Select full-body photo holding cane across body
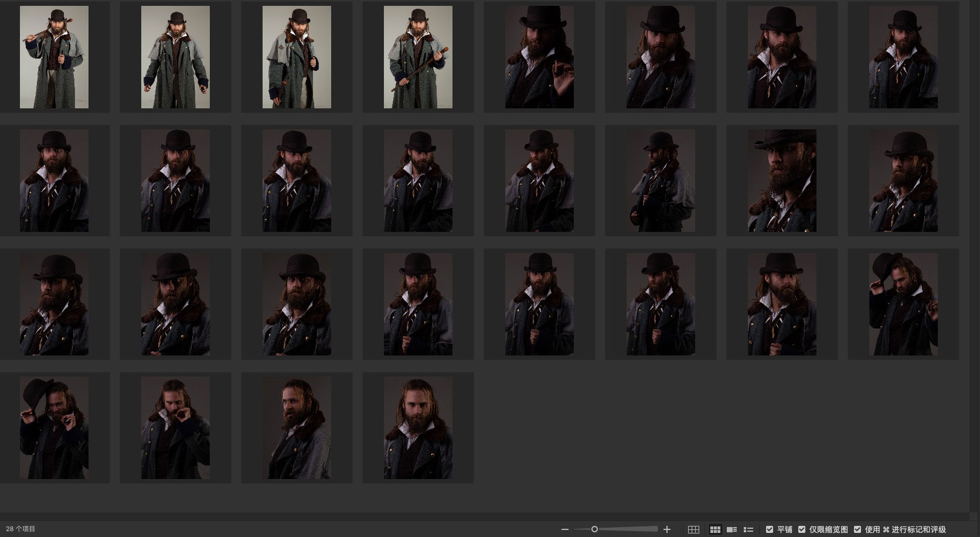This screenshot has height=537, width=980. (x=418, y=57)
